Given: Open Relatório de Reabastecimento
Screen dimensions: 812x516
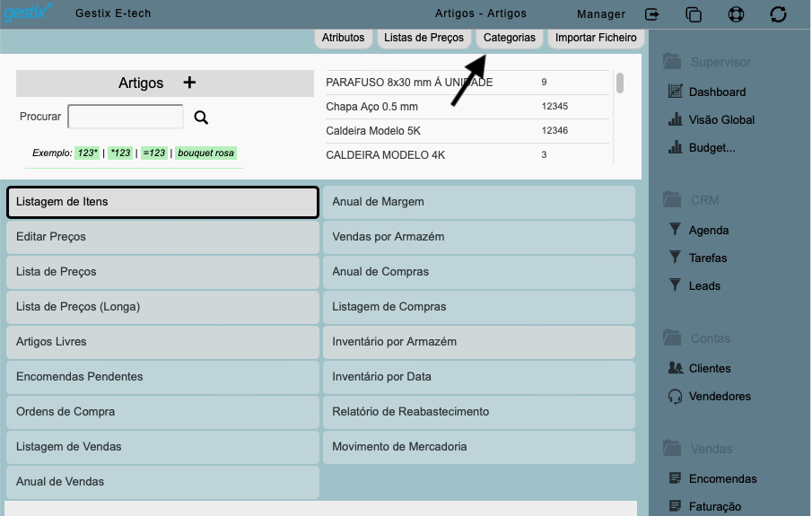Looking at the screenshot, I should tap(479, 411).
